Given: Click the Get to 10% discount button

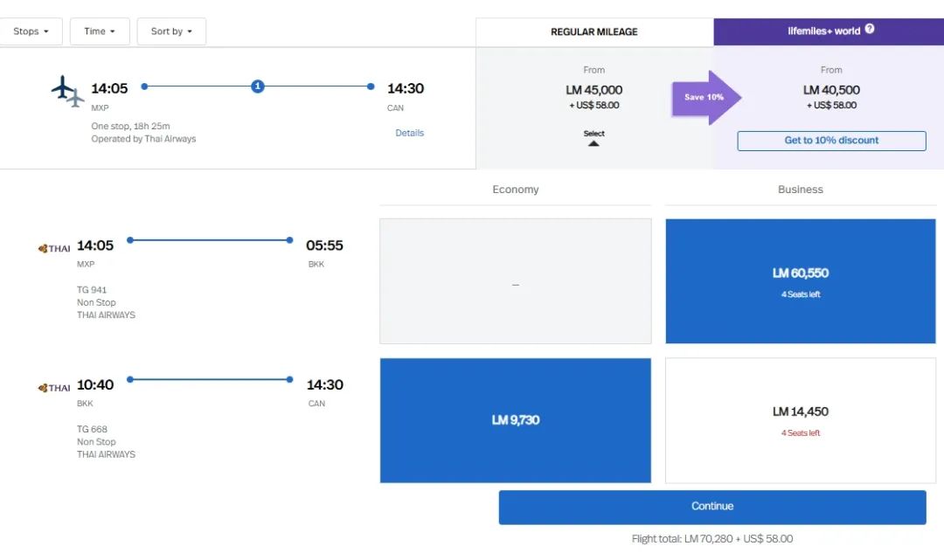Looking at the screenshot, I should (x=831, y=141).
